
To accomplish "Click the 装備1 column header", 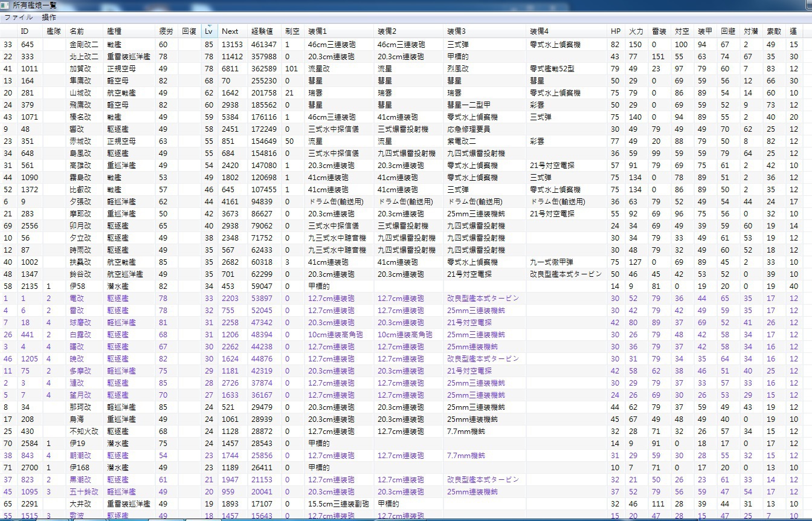I will (x=317, y=31).
